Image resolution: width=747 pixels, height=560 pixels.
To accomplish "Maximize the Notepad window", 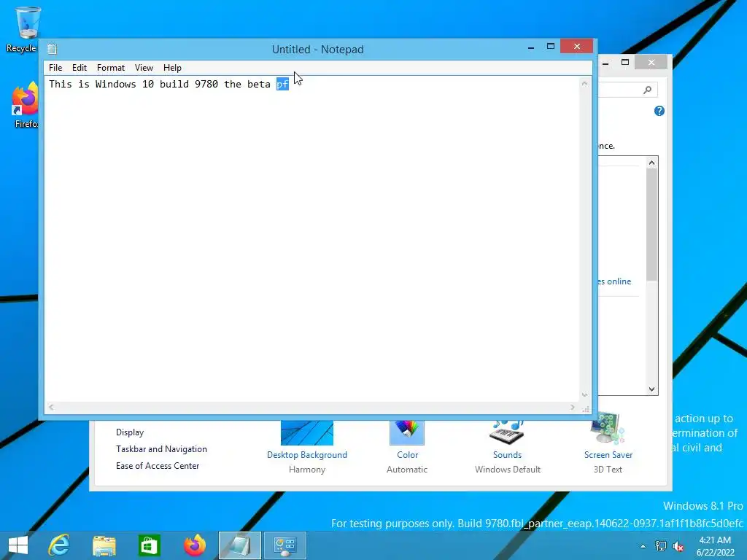I will point(550,46).
